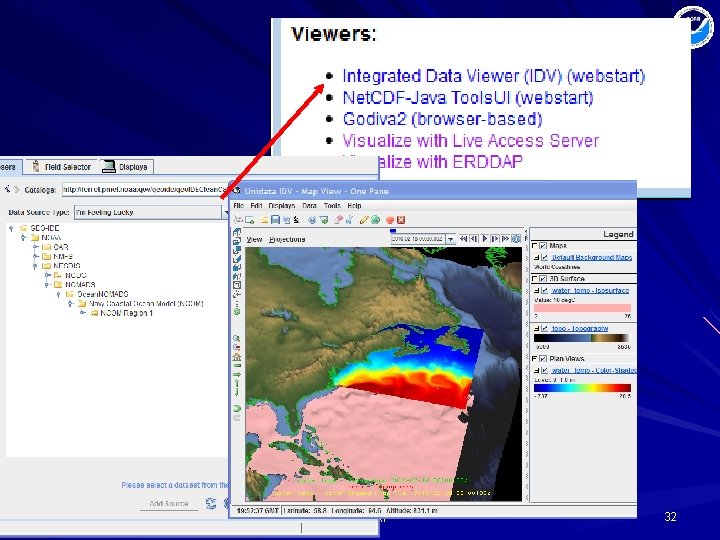This screenshot has height=540, width=720.
Task: Open the Data menu in IDV
Action: click(x=309, y=206)
